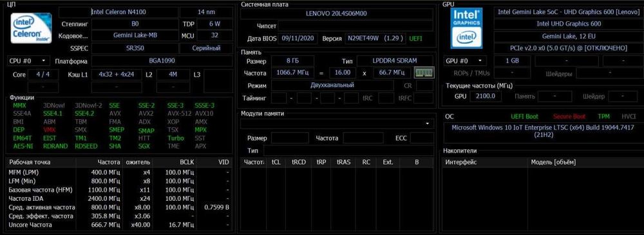
Task: Click the SSSE-3 feature label
Action: (205, 105)
